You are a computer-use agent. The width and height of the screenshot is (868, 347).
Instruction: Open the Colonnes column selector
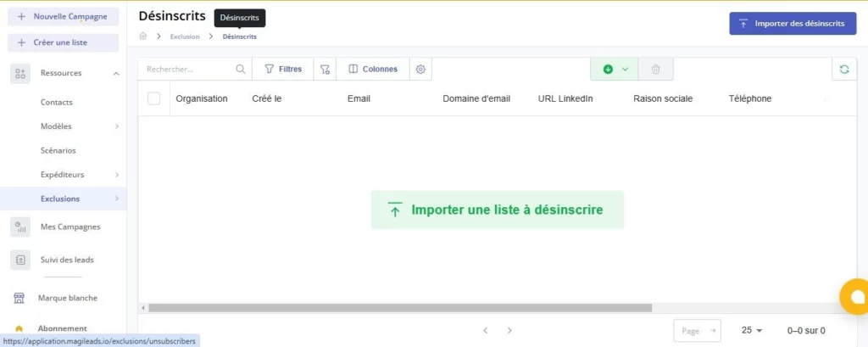pos(373,70)
